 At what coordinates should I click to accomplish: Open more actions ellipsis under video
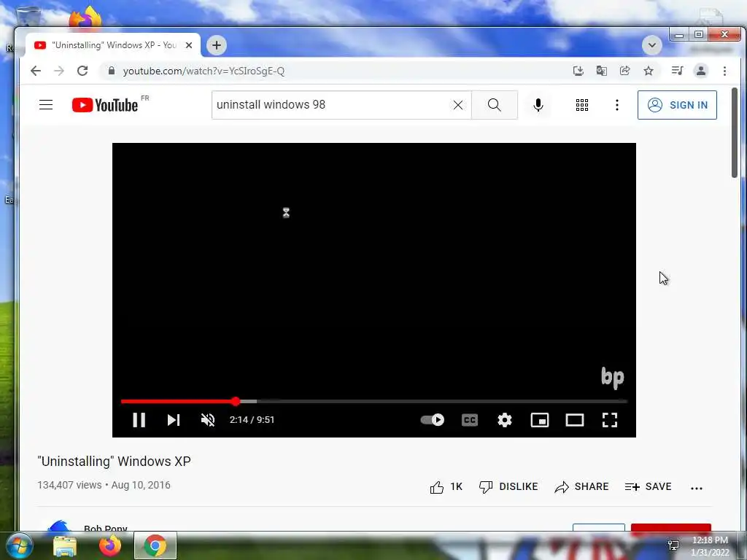point(697,488)
